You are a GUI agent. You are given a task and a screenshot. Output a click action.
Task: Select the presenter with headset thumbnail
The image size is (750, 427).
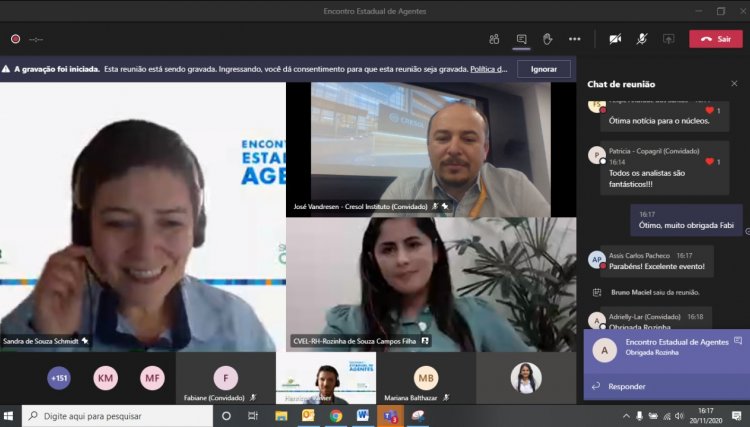click(x=326, y=378)
